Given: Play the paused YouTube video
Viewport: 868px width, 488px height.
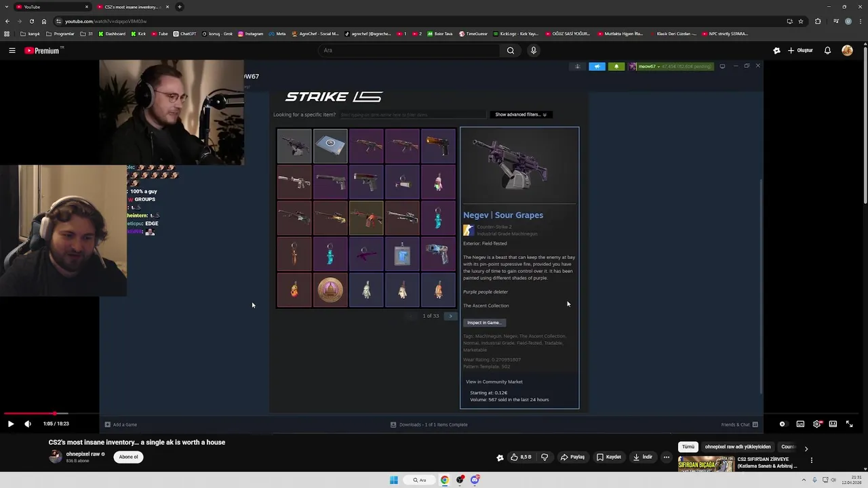Looking at the screenshot, I should (x=10, y=424).
